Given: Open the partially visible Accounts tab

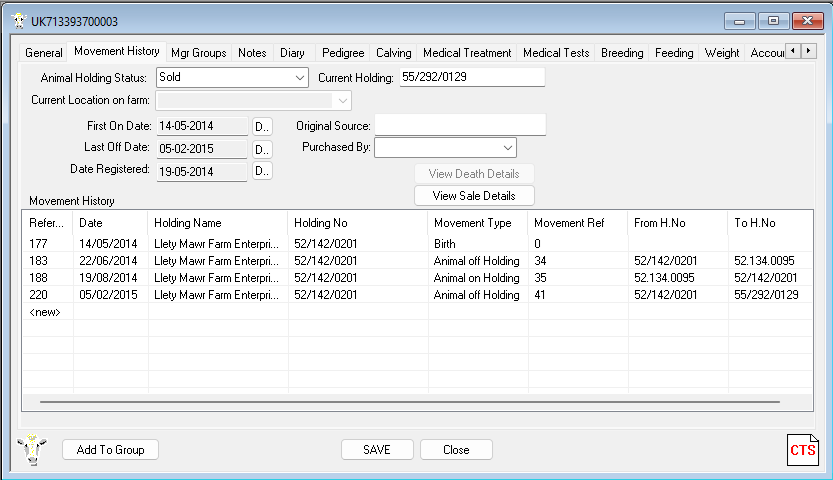Looking at the screenshot, I should pos(766,53).
